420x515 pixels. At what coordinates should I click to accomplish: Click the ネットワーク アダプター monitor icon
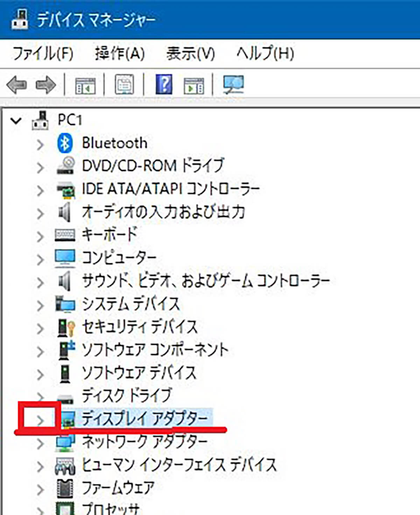tap(65, 443)
